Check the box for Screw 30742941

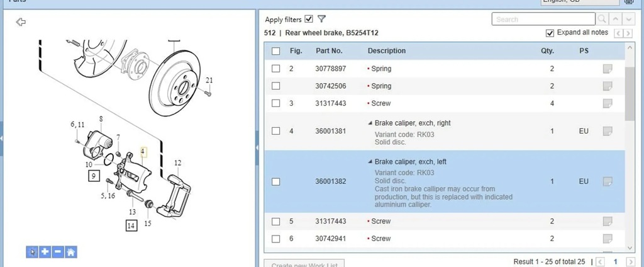coord(276,239)
